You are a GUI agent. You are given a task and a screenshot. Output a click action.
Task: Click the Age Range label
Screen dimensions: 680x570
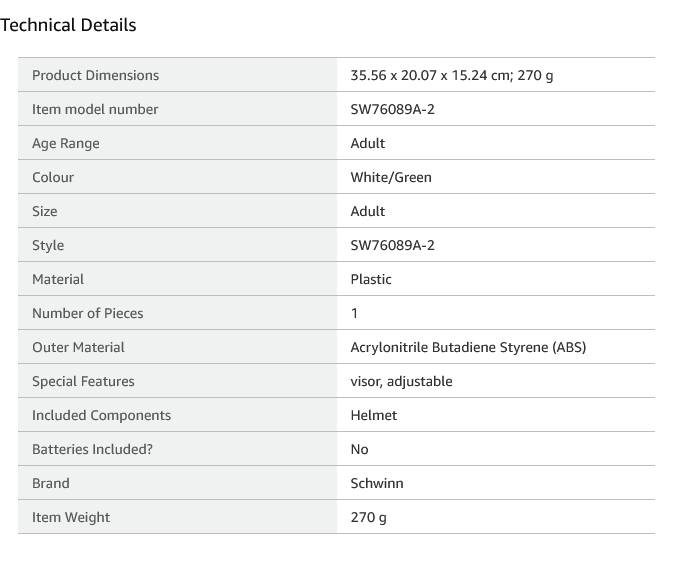(66, 143)
